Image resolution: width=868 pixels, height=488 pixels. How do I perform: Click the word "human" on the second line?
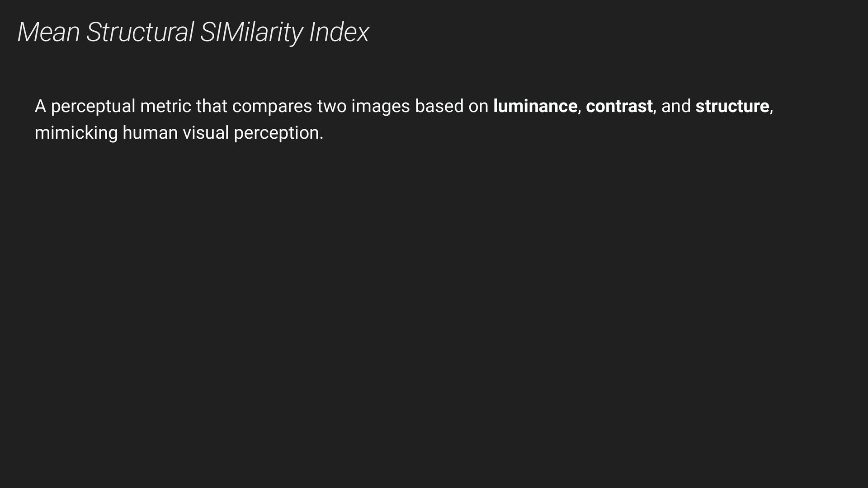[x=150, y=133]
